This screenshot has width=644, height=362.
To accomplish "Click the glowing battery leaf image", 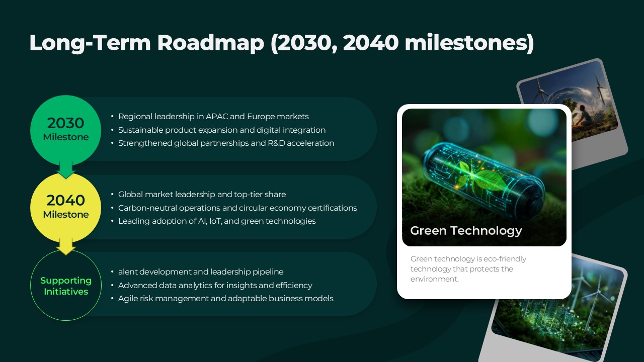I will [x=484, y=166].
